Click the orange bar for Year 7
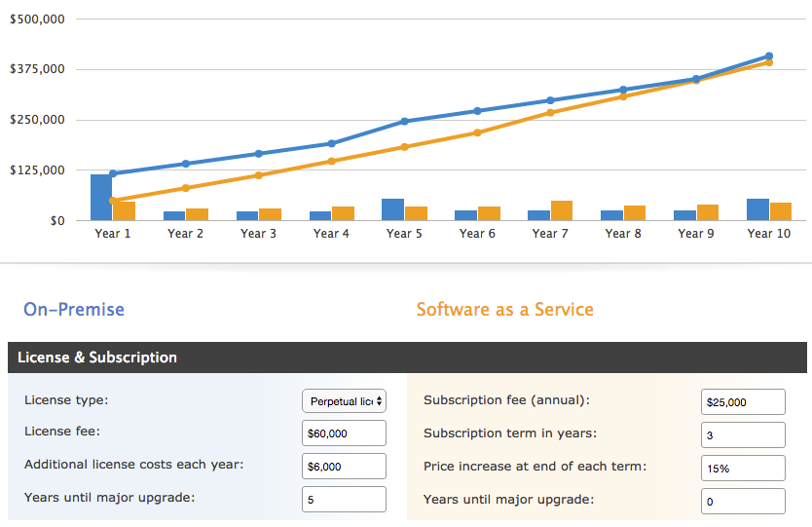The image size is (812, 527). pos(562,210)
